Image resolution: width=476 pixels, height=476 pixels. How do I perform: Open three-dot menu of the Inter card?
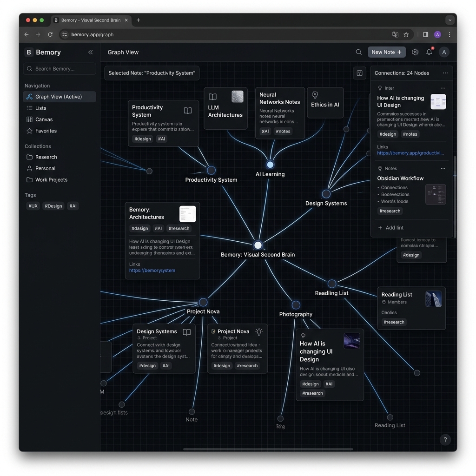(x=443, y=88)
